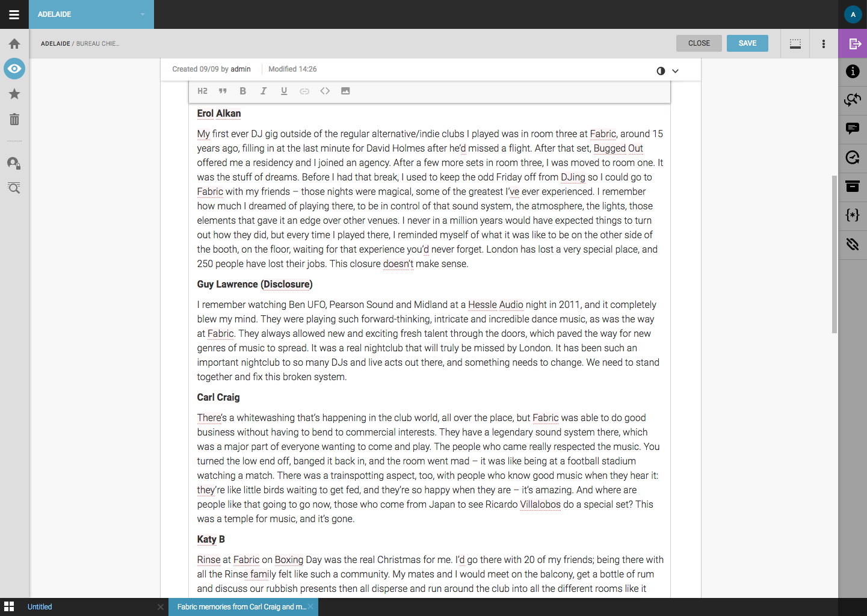Screen dimensions: 867x616
Task: Click the underlined word 'DJing'
Action: (573, 177)
